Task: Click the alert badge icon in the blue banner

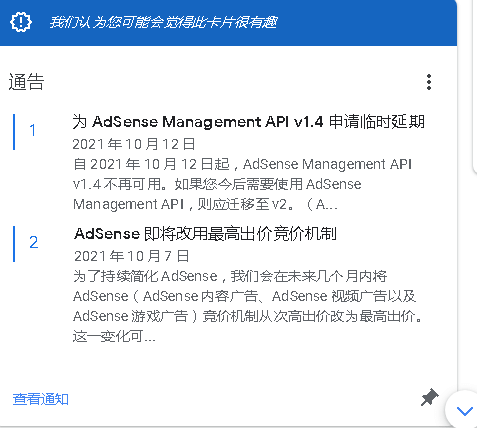Action: pos(21,22)
